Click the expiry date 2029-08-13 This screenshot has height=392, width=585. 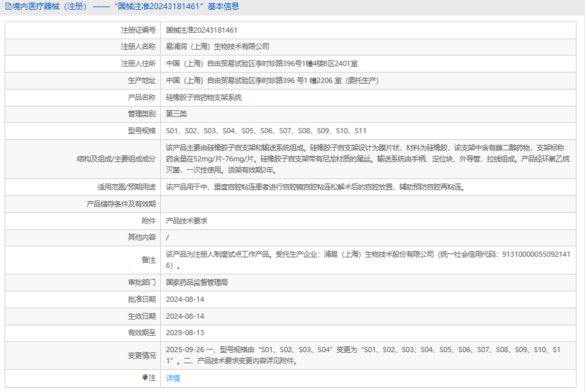click(185, 333)
